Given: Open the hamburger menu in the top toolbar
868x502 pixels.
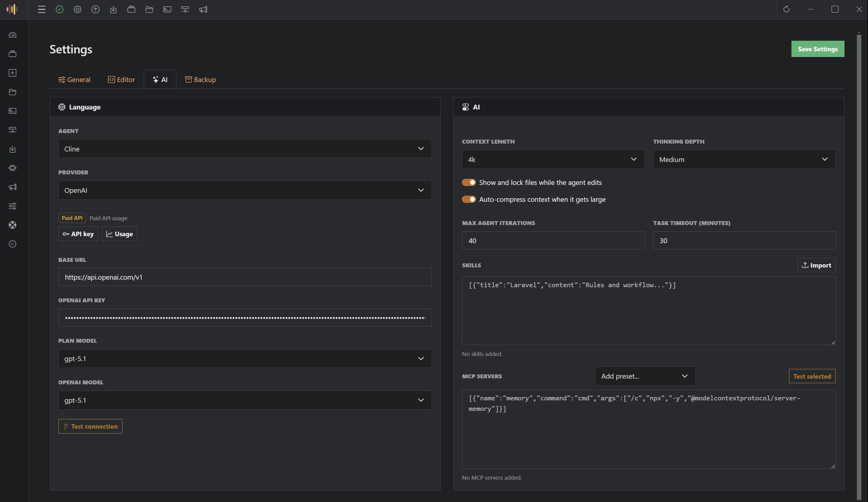Looking at the screenshot, I should point(42,9).
